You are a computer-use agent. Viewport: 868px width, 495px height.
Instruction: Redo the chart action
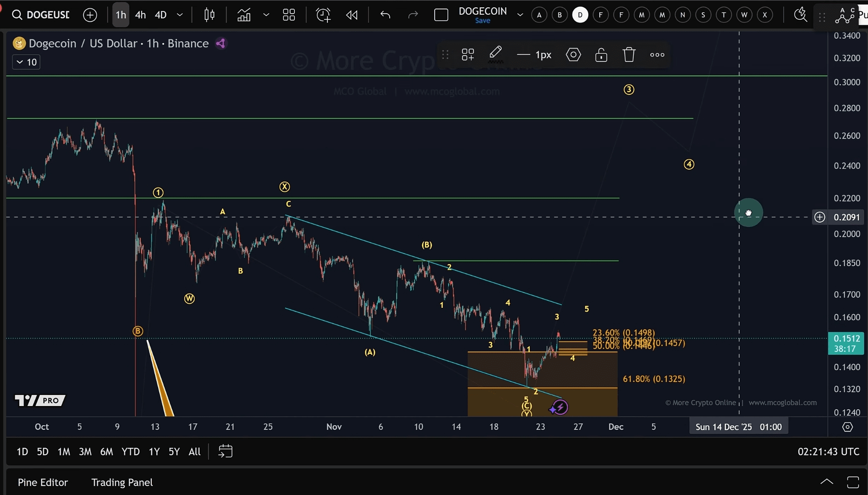(413, 15)
